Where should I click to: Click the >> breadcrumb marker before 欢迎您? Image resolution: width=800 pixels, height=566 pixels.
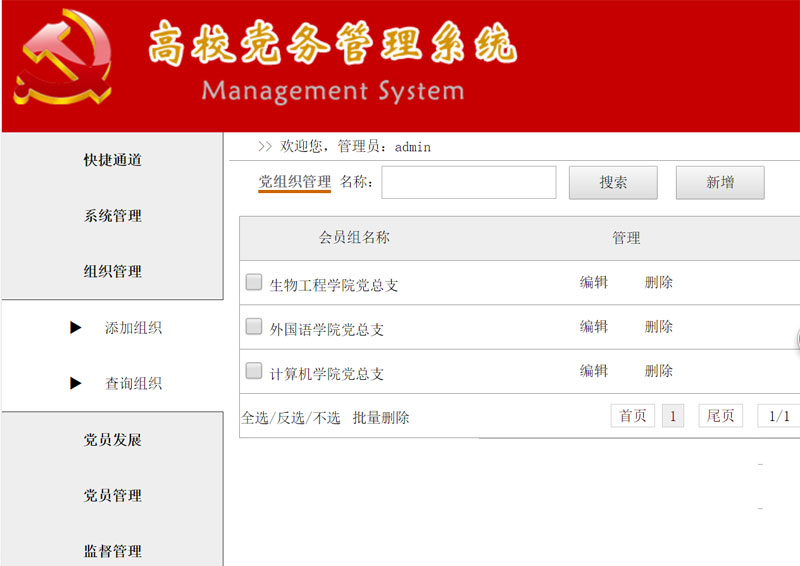(x=265, y=147)
